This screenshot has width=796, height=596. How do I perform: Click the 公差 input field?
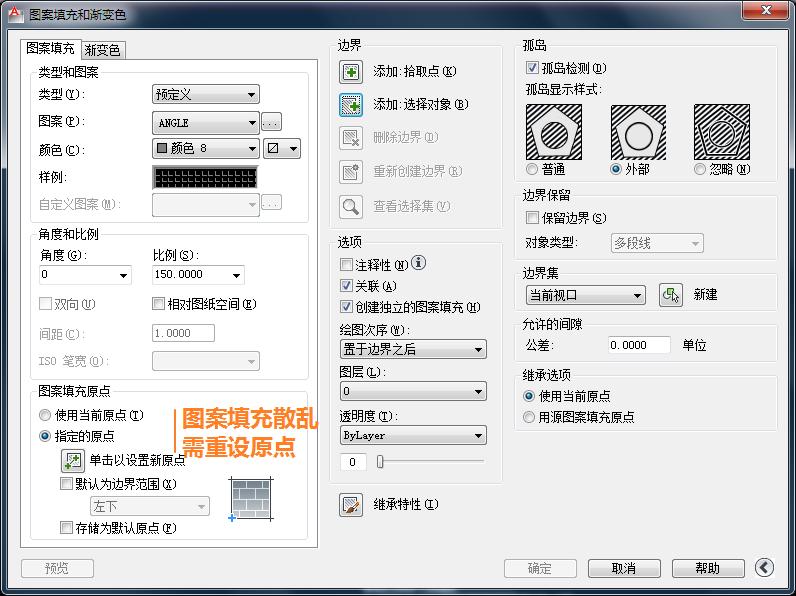coord(639,345)
